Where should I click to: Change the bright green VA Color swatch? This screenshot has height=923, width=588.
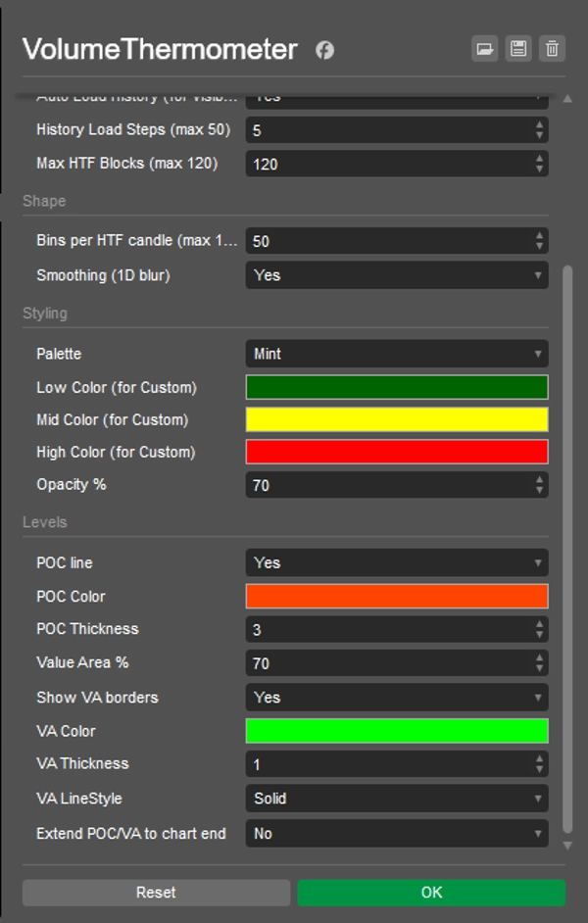coord(396,731)
